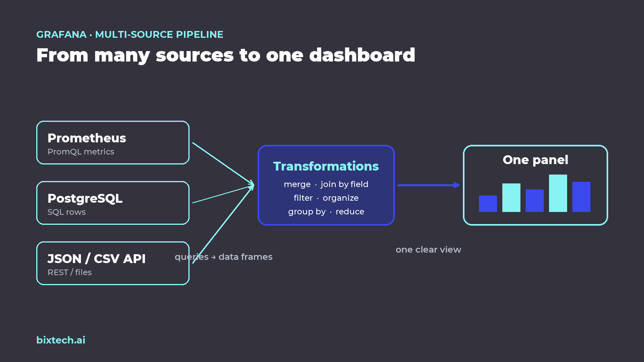Click the Prometheus source box

click(x=113, y=143)
